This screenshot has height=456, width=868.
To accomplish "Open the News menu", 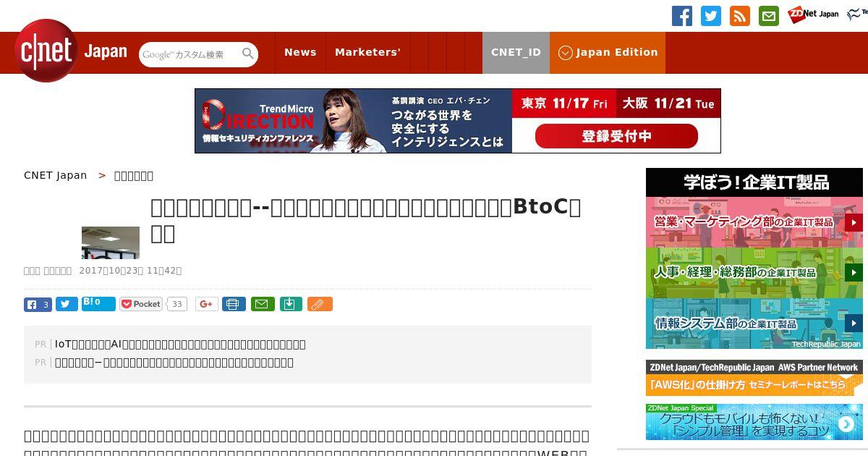I will pyautogui.click(x=300, y=52).
